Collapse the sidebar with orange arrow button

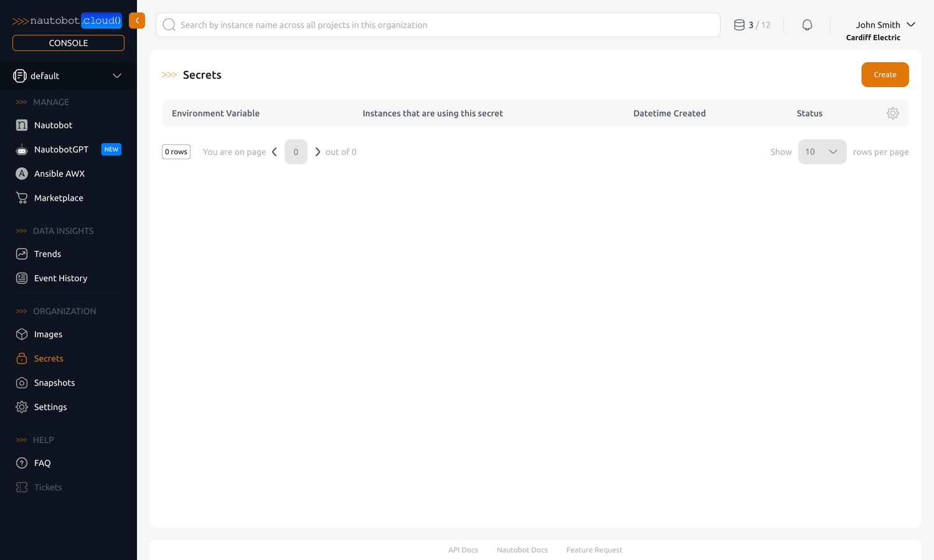137,21
